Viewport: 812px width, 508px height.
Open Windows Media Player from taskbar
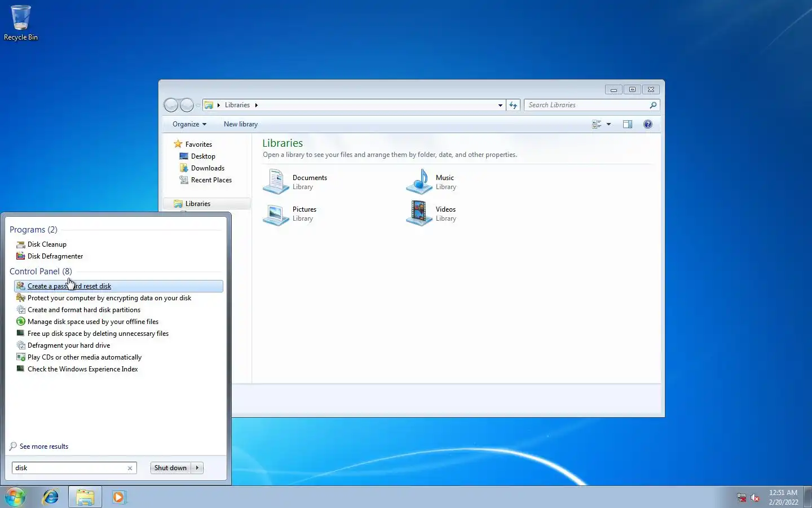coord(119,497)
